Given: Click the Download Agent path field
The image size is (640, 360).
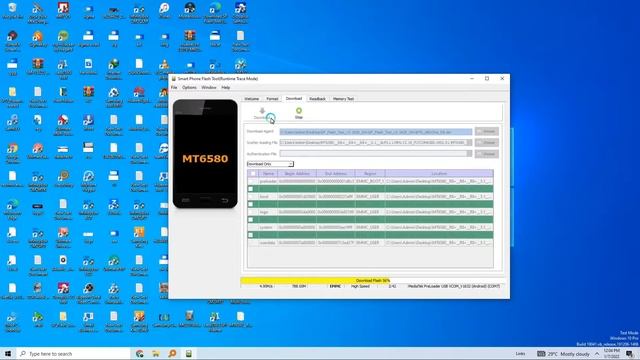Looking at the screenshot, I should point(376,131).
